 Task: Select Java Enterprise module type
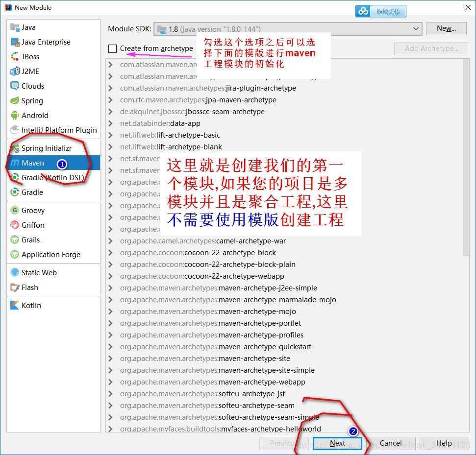click(x=46, y=42)
